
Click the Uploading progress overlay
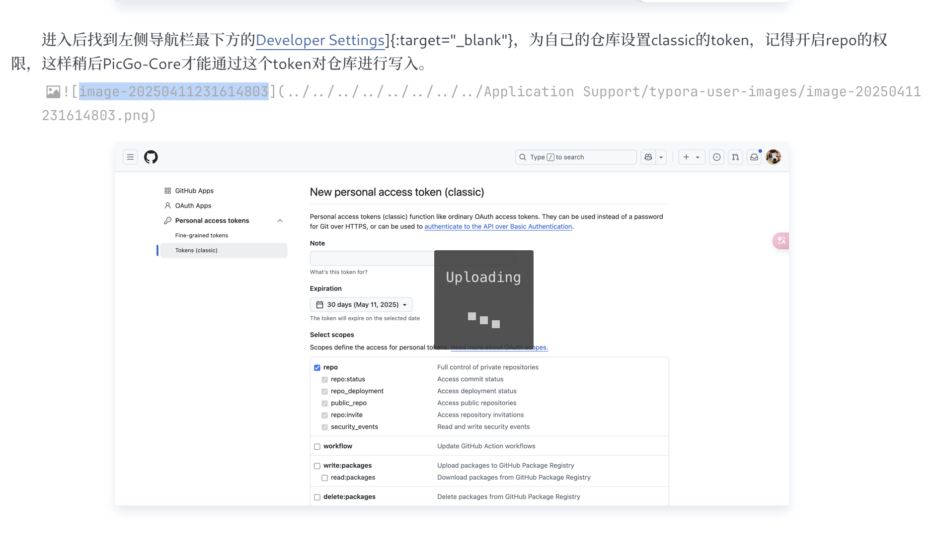tap(484, 300)
